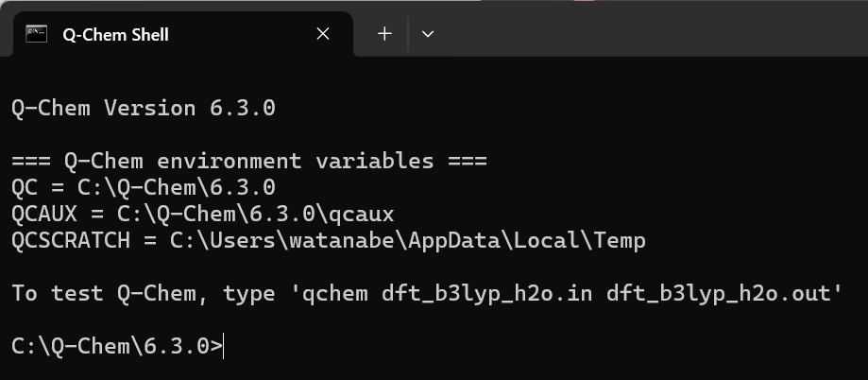Click the words To test Q-Chem
The height and width of the screenshot is (380, 868).
click(x=104, y=293)
